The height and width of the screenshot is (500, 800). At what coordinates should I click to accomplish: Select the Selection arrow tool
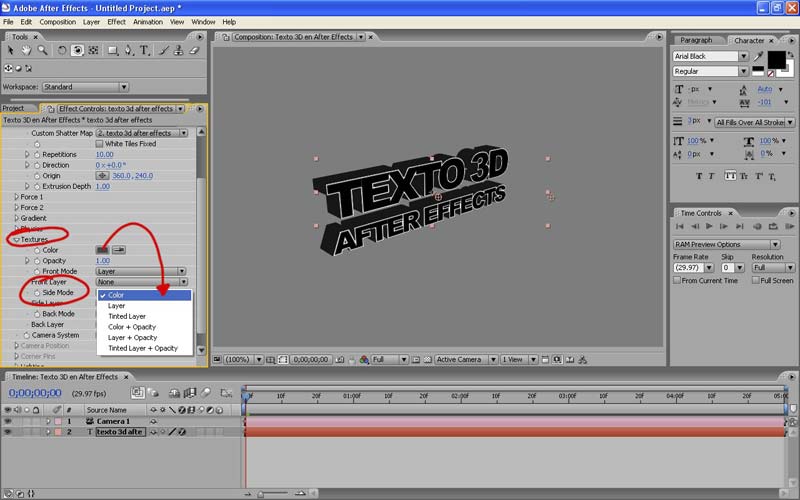(x=10, y=50)
